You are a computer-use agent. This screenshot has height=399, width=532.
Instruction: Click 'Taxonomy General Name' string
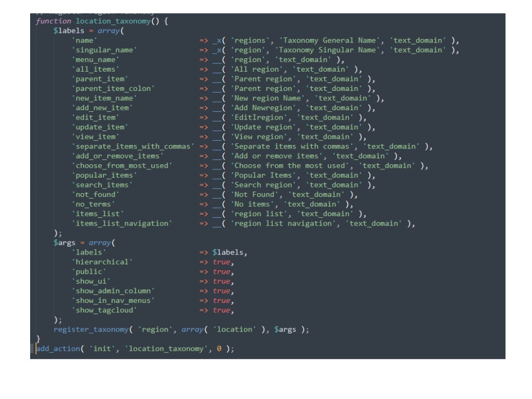[330, 41]
